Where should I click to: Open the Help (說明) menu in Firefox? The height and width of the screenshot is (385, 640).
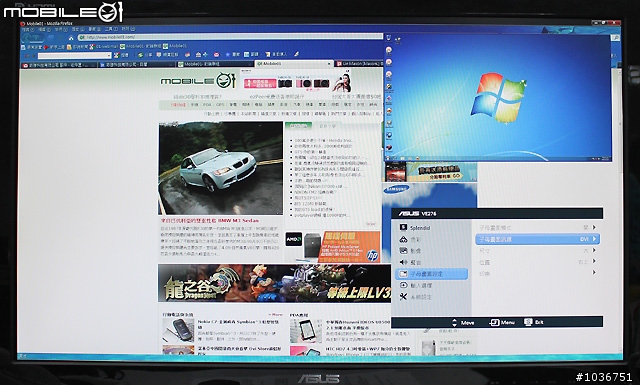pos(128,29)
